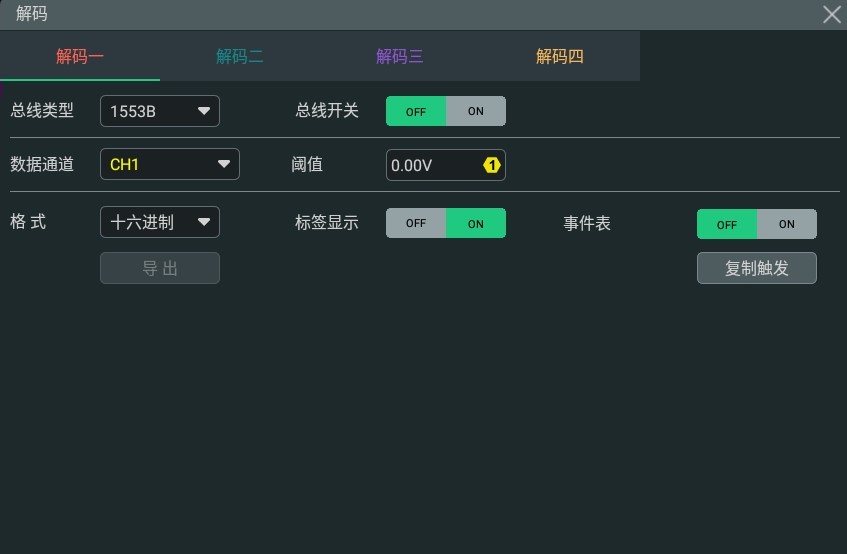Screen dimensions: 847x554
Task: Set 事件表 to OFF
Action: tap(727, 224)
